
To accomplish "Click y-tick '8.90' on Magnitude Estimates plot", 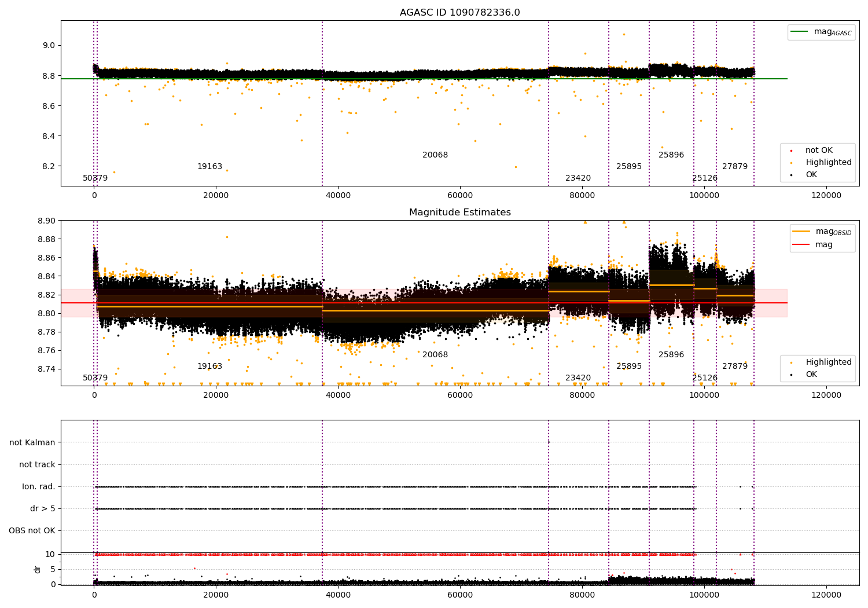I will click(47, 221).
